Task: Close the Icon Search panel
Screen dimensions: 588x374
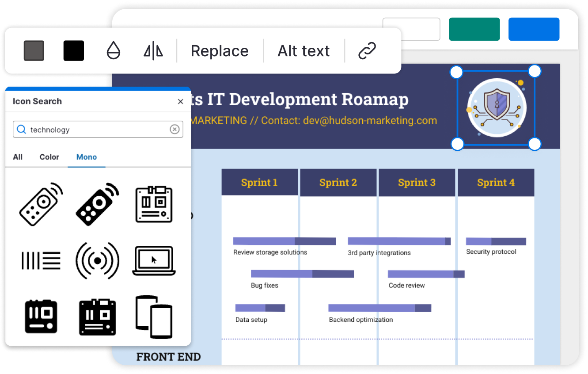Action: click(181, 101)
